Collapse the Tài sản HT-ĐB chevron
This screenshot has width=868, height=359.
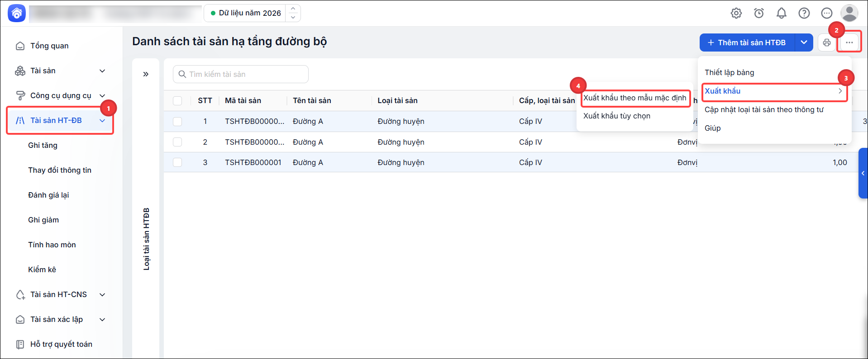click(x=102, y=121)
